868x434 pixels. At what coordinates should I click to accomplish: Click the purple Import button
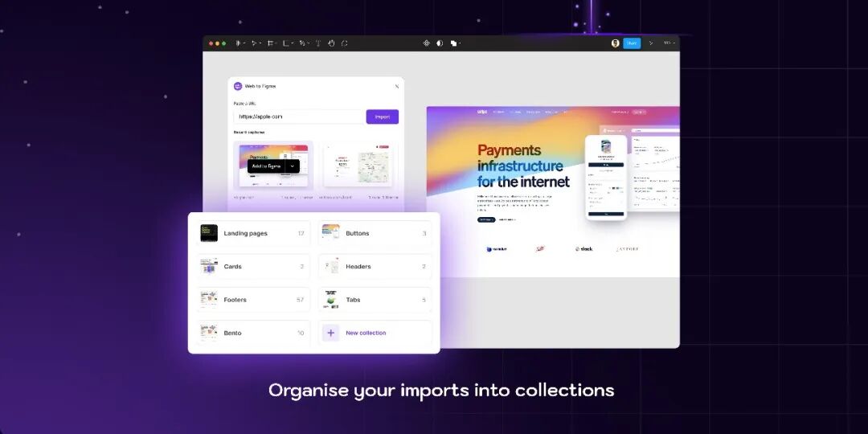382,117
